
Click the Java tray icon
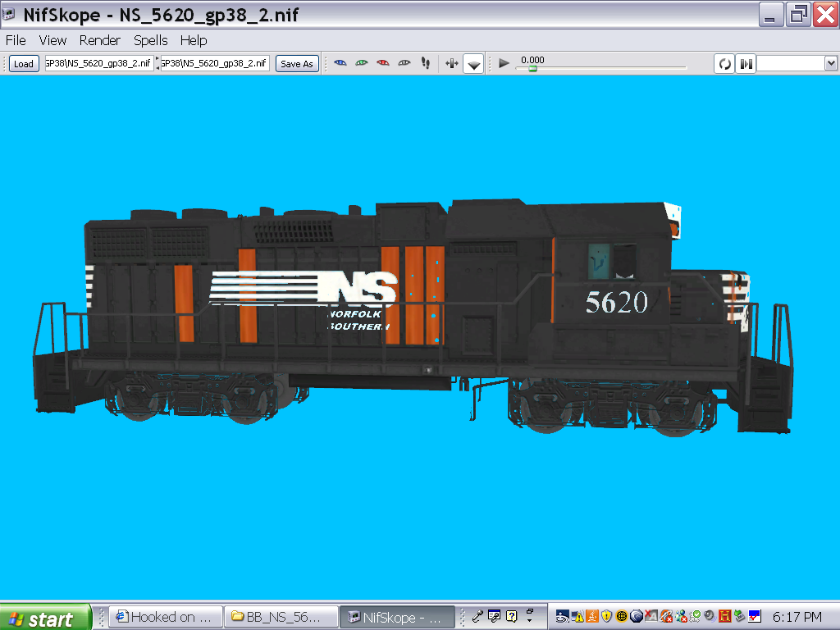tap(592, 616)
